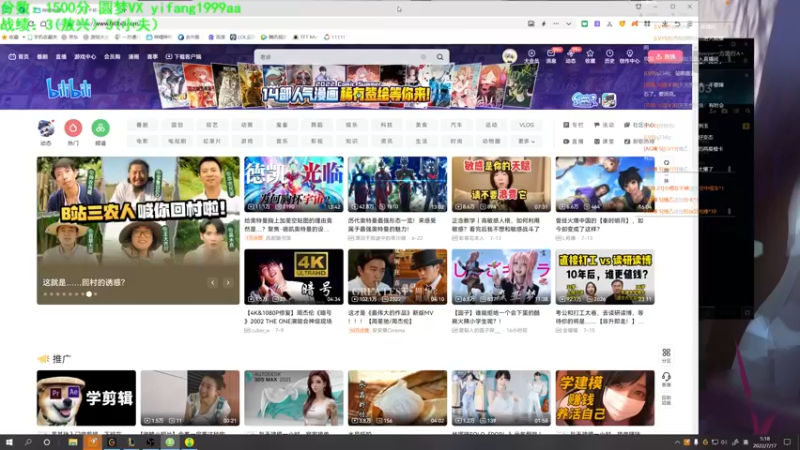Select the 纪录片 category chip

click(x=212, y=141)
